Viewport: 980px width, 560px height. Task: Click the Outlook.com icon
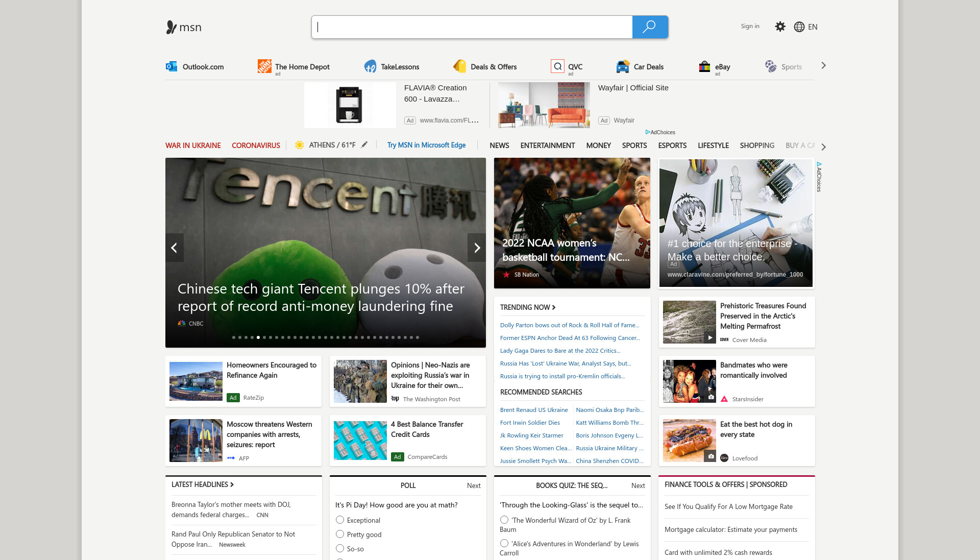[171, 66]
